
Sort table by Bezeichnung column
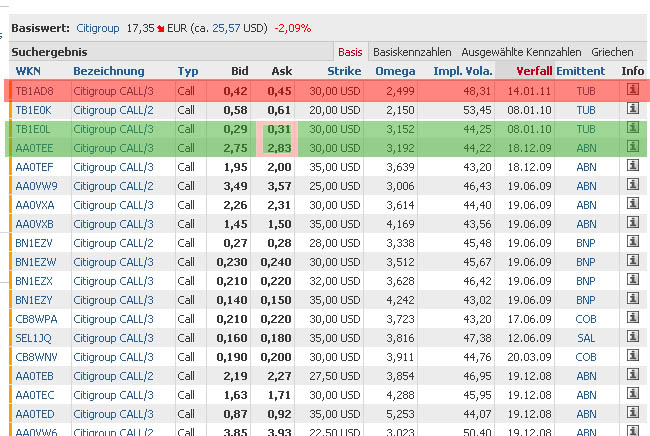pos(109,71)
